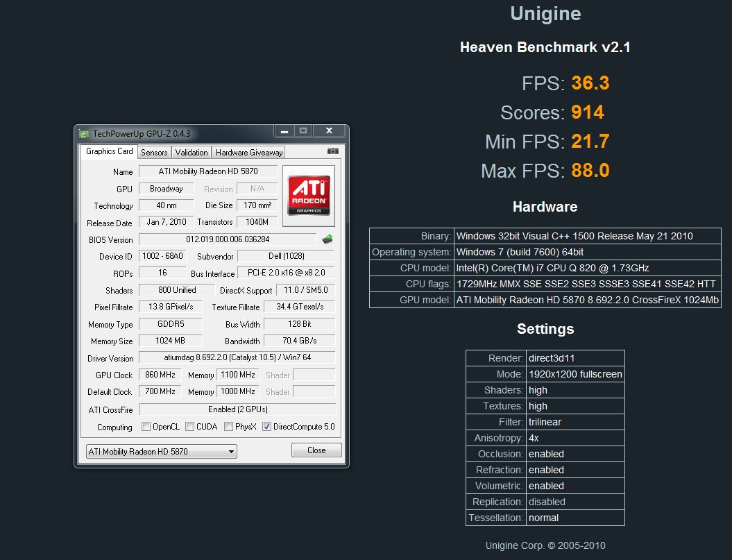Select the Device ID field

coord(162,256)
